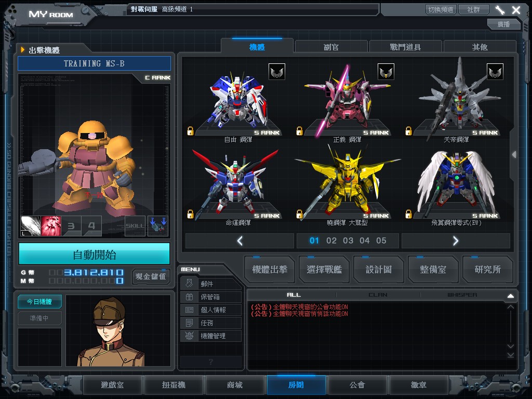Toggle the padlock on 正義鋼彈
The width and height of the screenshot is (532, 399).
point(299,131)
